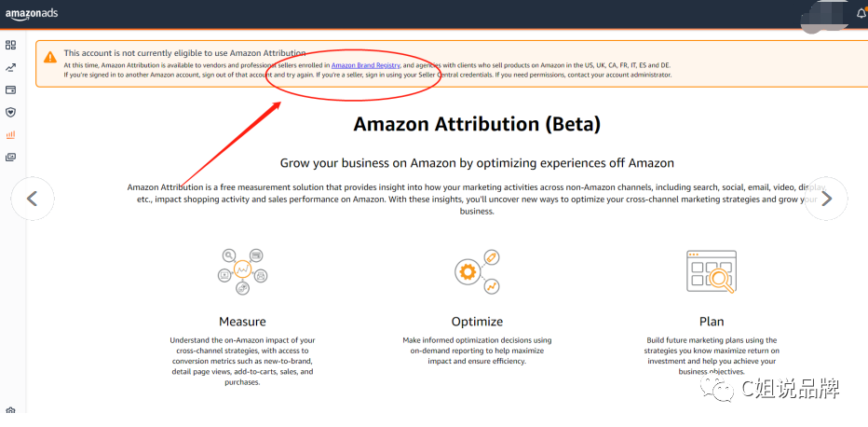Follow the Amazon Brand Registry link
Image resolution: width=868 pixels, height=427 pixels.
pyautogui.click(x=365, y=65)
